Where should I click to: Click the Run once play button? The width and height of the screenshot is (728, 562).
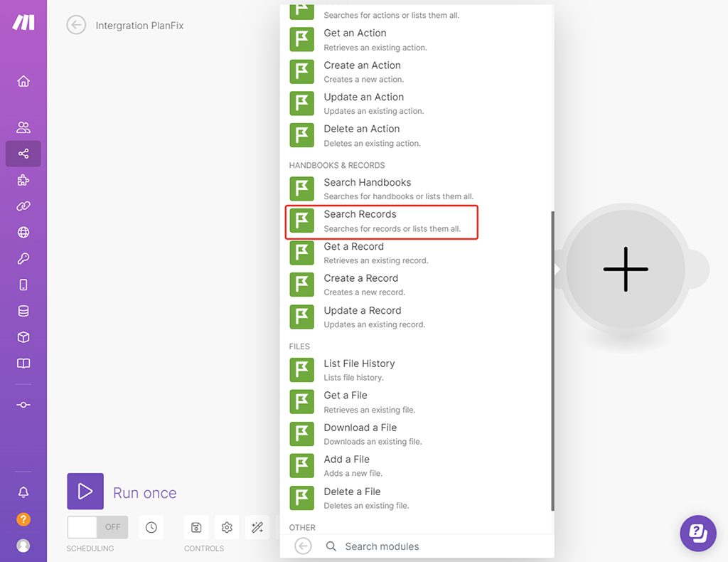(85, 492)
